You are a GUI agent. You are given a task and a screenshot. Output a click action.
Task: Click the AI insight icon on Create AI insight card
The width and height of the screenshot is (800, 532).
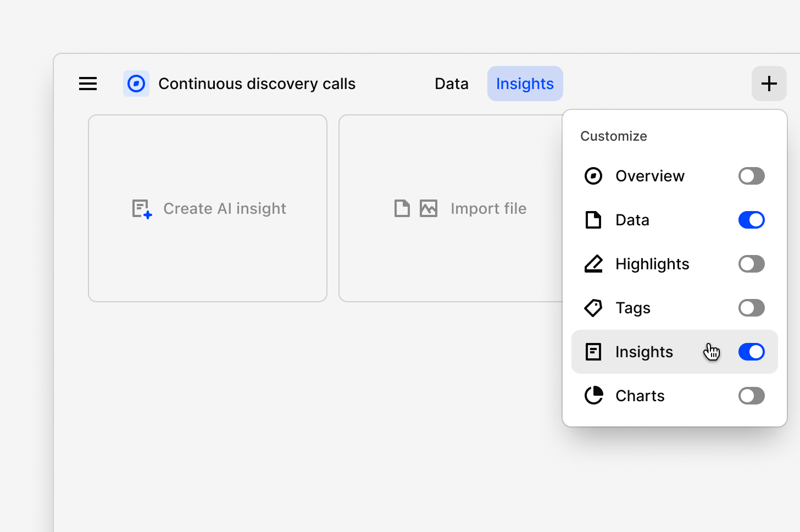[x=141, y=209]
